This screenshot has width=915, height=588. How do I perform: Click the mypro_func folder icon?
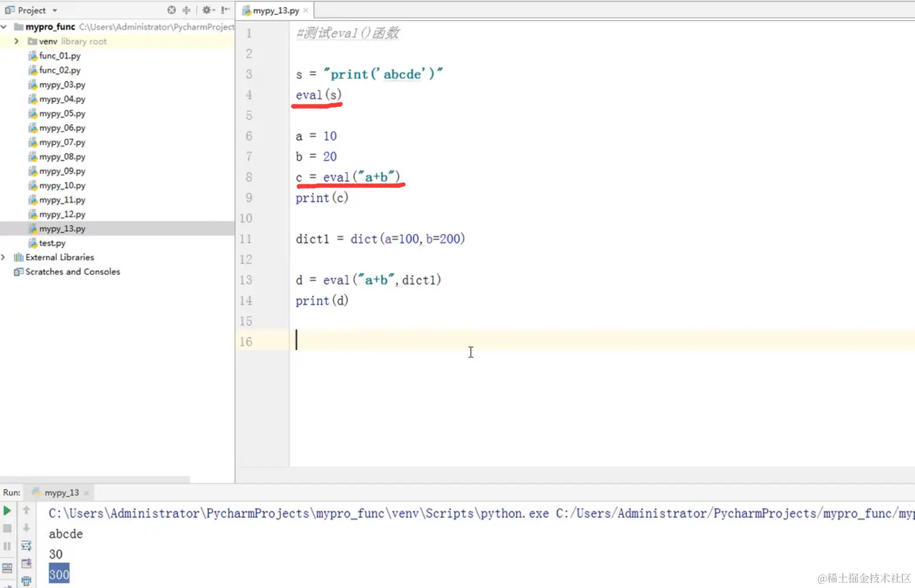pyautogui.click(x=19, y=26)
